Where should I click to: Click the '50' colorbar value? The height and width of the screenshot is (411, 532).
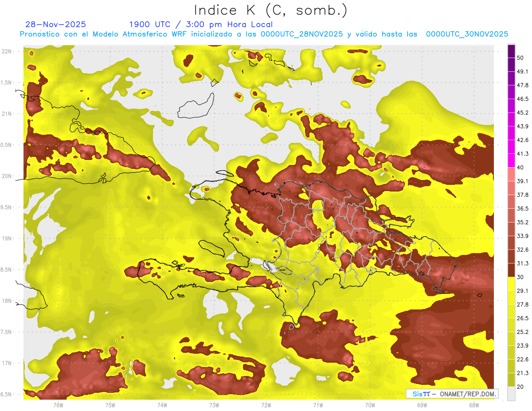click(520, 58)
